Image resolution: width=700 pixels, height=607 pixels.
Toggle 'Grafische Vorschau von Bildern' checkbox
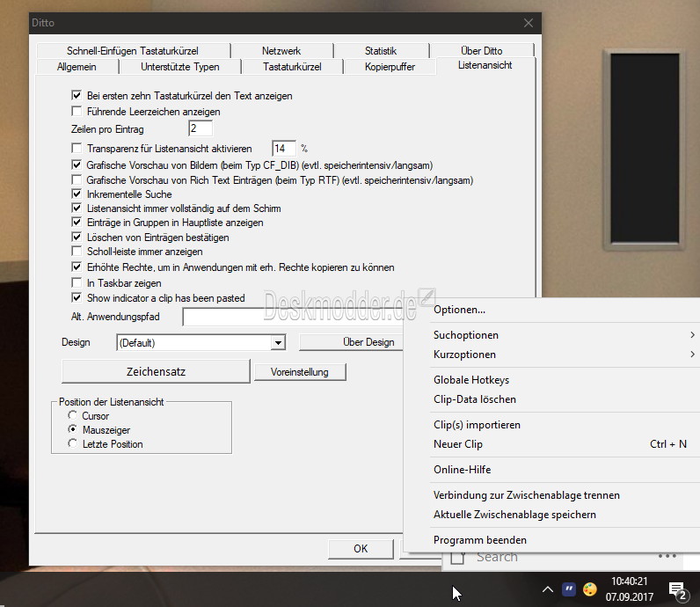[77, 165]
